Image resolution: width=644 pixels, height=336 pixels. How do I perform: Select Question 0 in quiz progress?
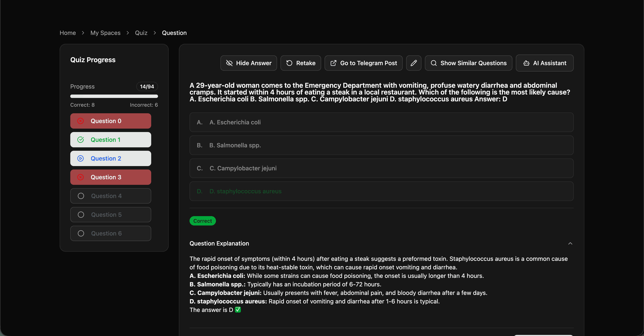click(x=111, y=121)
